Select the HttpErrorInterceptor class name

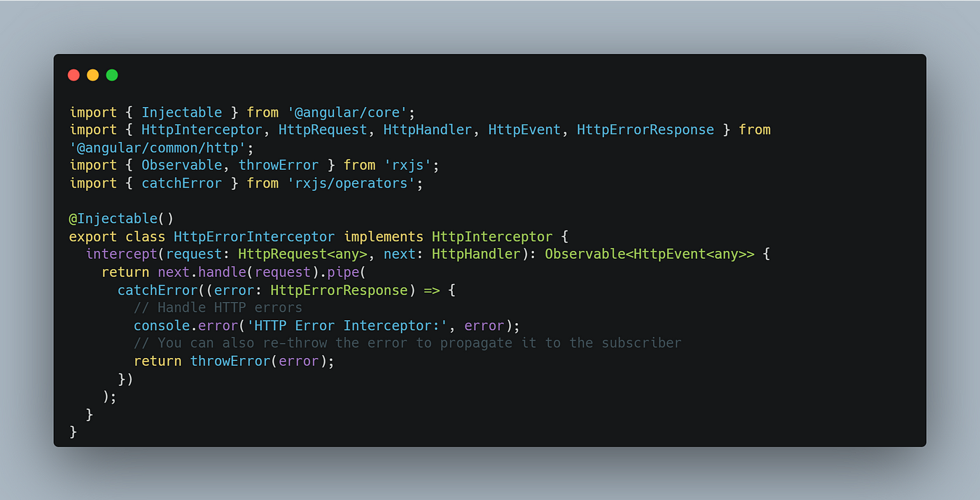[254, 236]
